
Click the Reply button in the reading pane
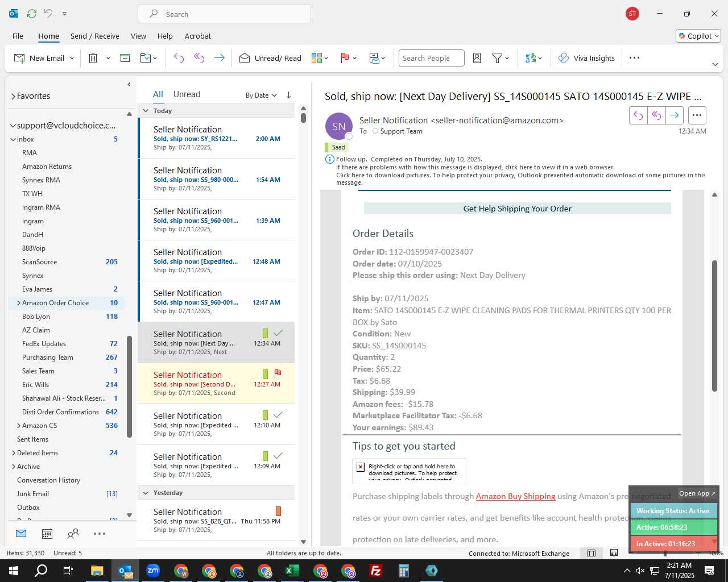coord(638,115)
